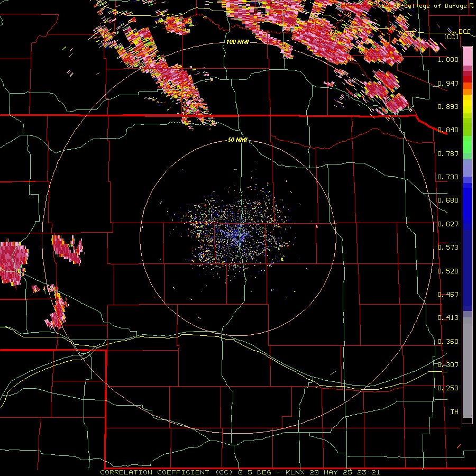Select the 0.840 scale value
Viewport: 476px width, 476px height.
pyautogui.click(x=448, y=130)
